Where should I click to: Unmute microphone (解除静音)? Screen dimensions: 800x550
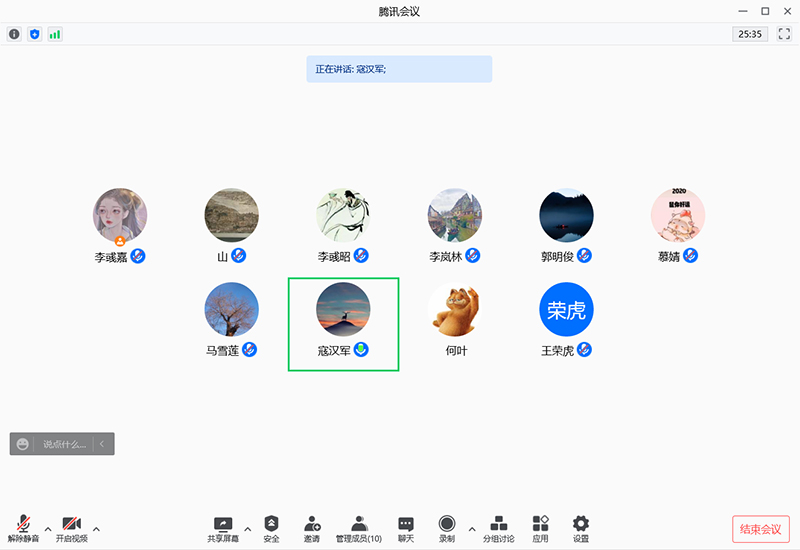[x=23, y=528]
